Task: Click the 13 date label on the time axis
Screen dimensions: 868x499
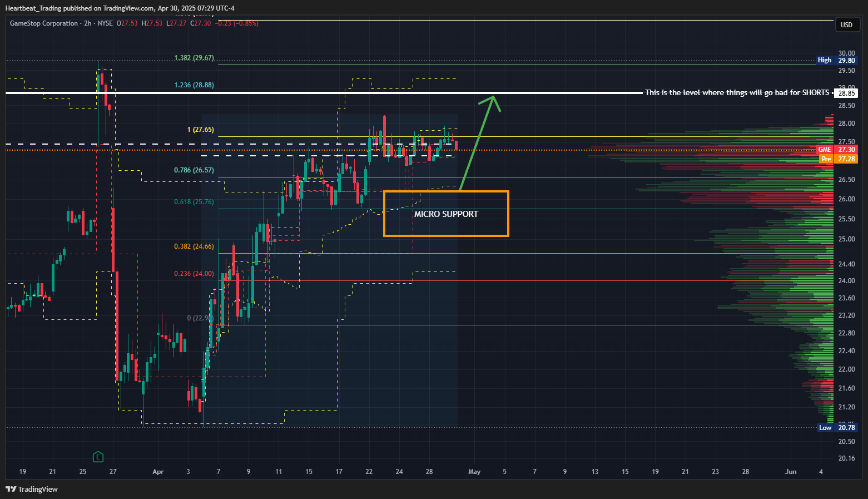Action: click(595, 472)
